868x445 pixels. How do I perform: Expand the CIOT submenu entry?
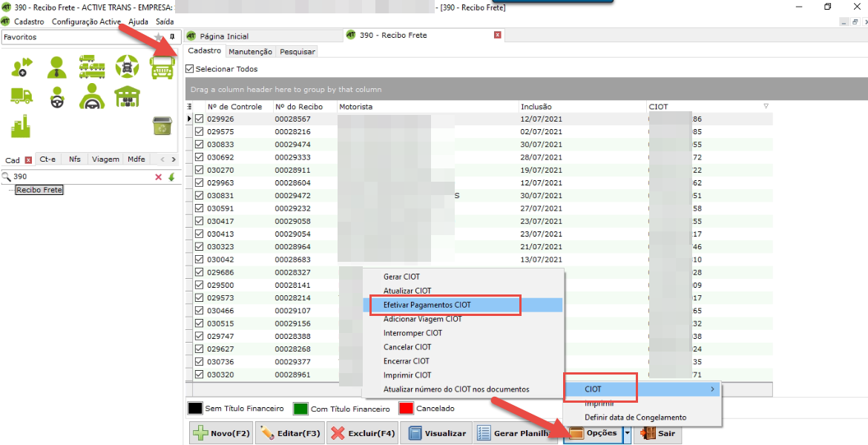click(642, 389)
